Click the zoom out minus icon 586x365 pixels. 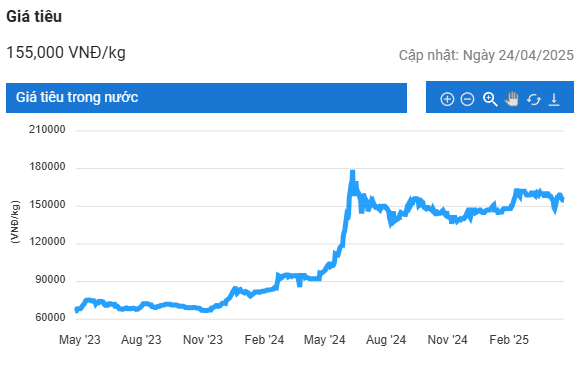tap(467, 99)
